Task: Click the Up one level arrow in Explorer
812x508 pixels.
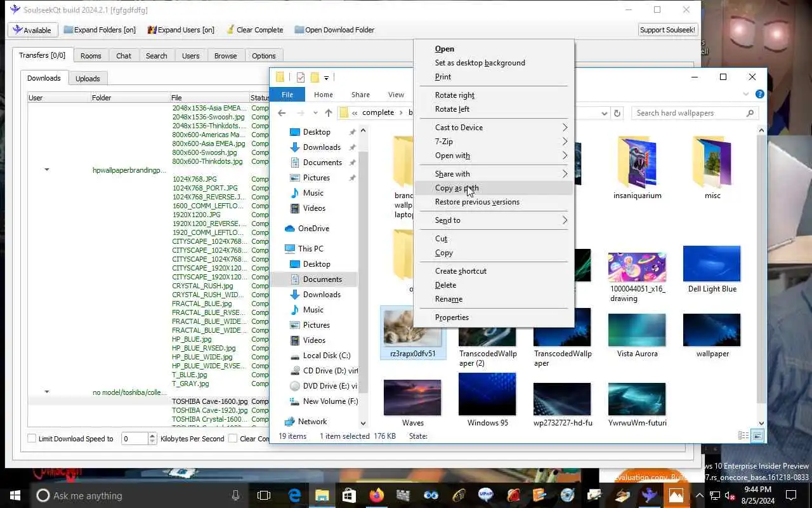Action: point(328,113)
